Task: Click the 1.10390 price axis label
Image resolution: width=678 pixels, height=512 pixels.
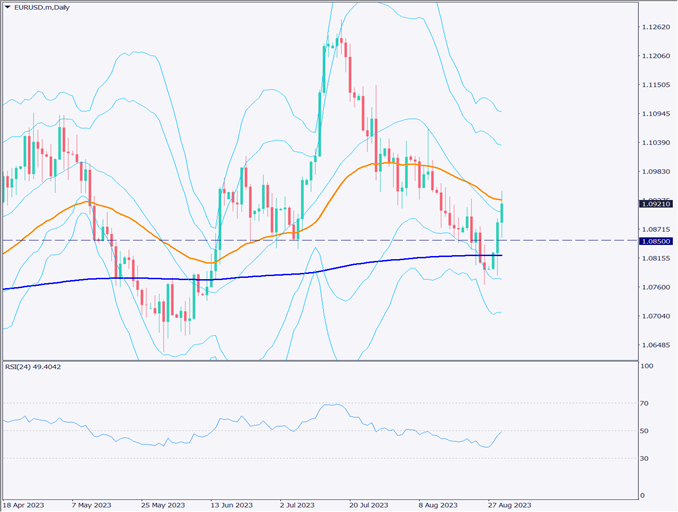Action: 655,143
